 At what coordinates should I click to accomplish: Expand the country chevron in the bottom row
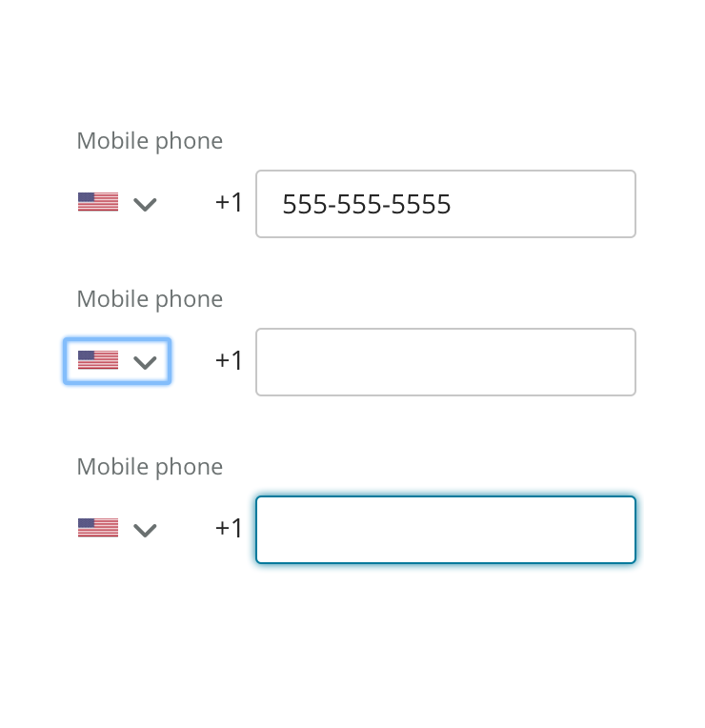coord(145,530)
